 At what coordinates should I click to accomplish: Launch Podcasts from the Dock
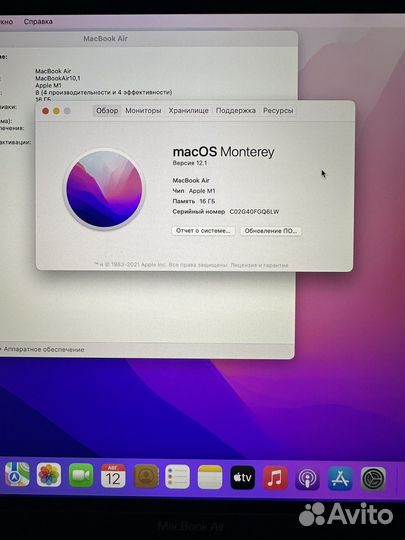pos(308,479)
